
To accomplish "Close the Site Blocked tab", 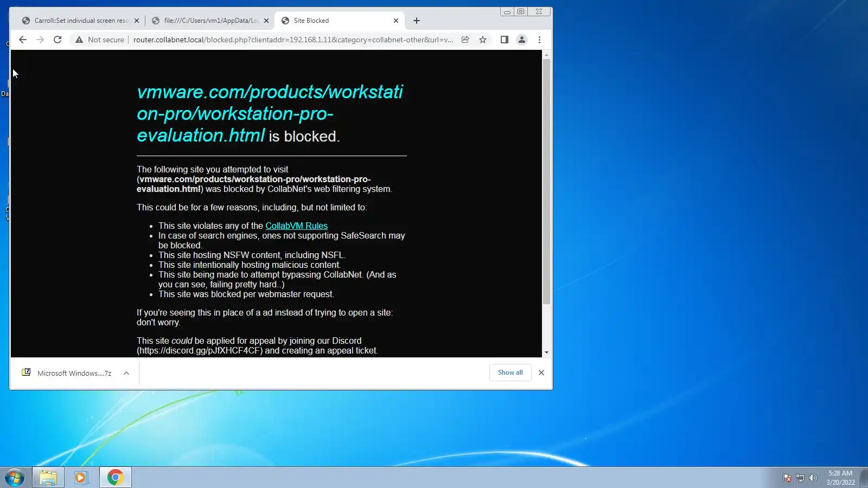I will click(396, 21).
